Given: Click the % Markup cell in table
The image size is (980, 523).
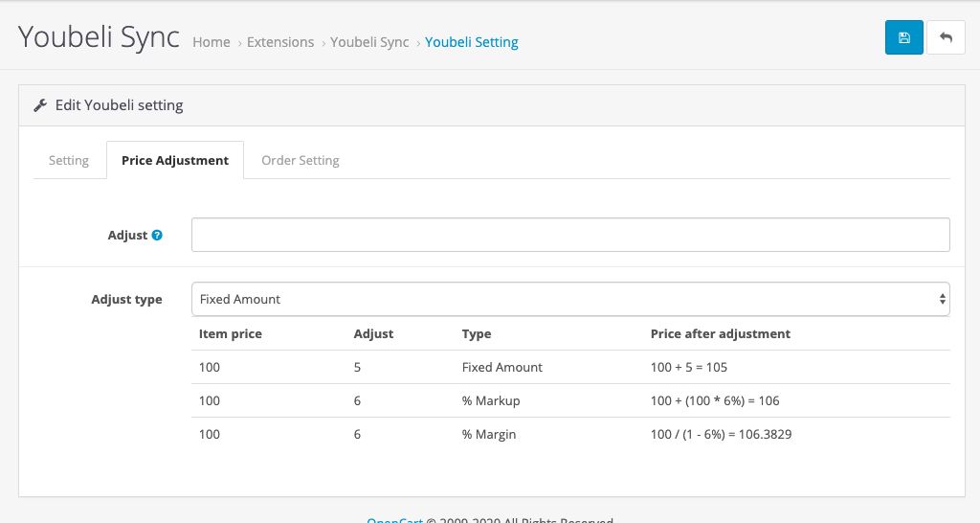Looking at the screenshot, I should pos(491,400).
